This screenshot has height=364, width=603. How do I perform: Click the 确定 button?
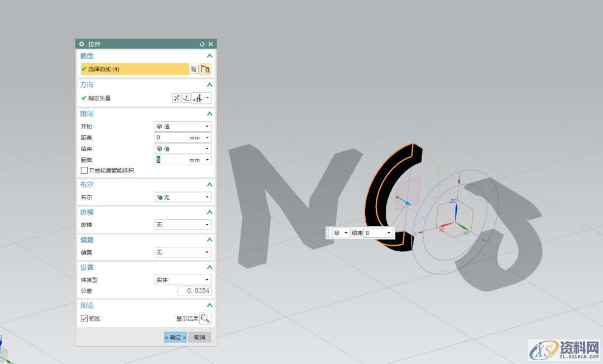click(175, 338)
